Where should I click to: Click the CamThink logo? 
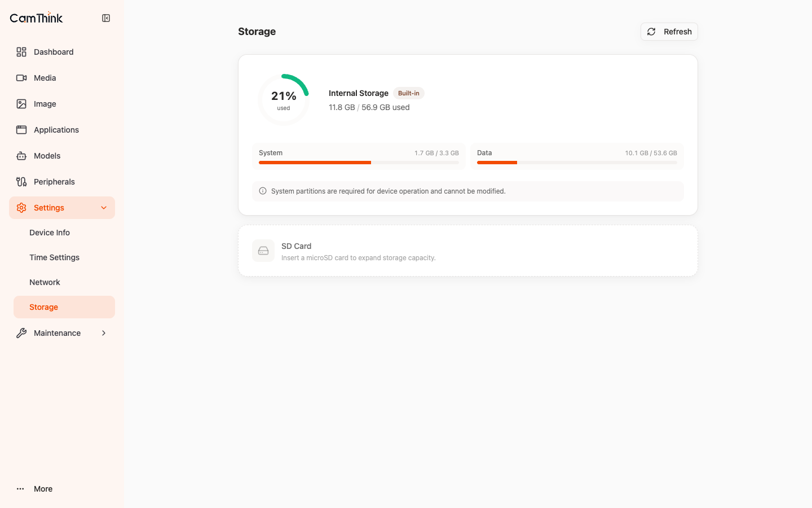coord(37,17)
